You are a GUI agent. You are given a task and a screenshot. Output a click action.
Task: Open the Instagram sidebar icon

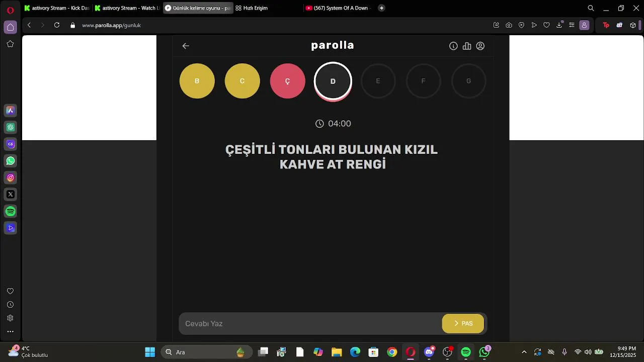pos(11,177)
